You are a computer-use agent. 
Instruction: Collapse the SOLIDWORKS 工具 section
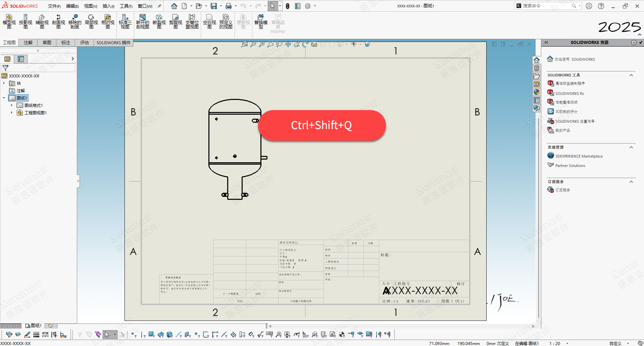pyautogui.click(x=631, y=75)
